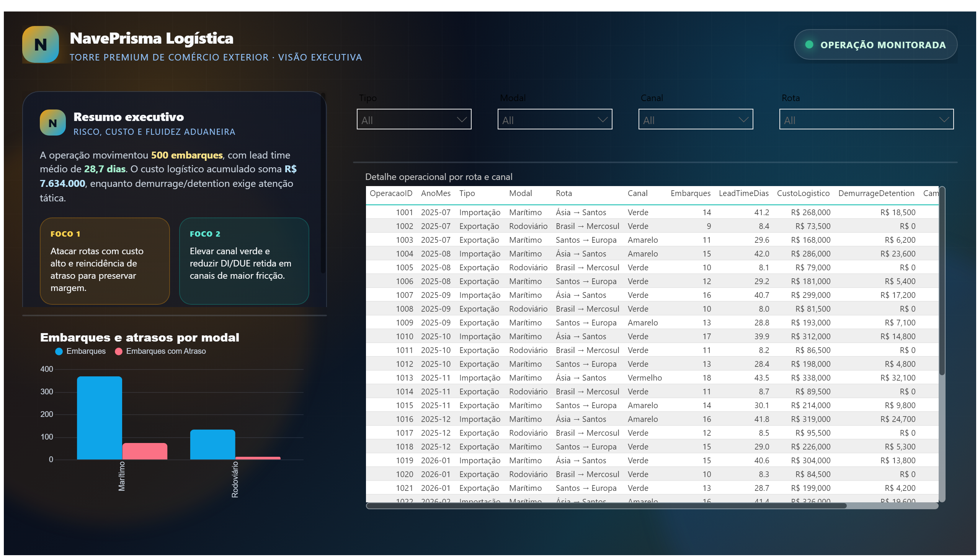Viewport: 980px width, 559px height.
Task: Click the Canal dropdown chevron arrow
Action: tap(743, 120)
